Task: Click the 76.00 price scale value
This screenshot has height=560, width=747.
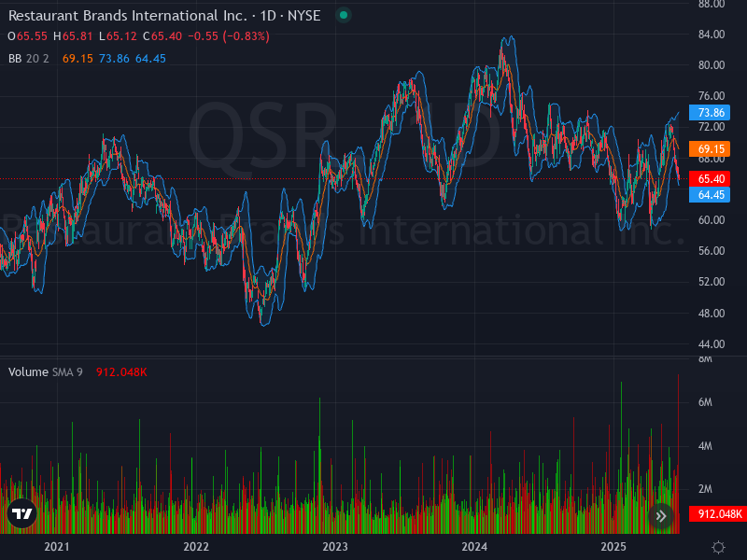Action: pyautogui.click(x=712, y=96)
